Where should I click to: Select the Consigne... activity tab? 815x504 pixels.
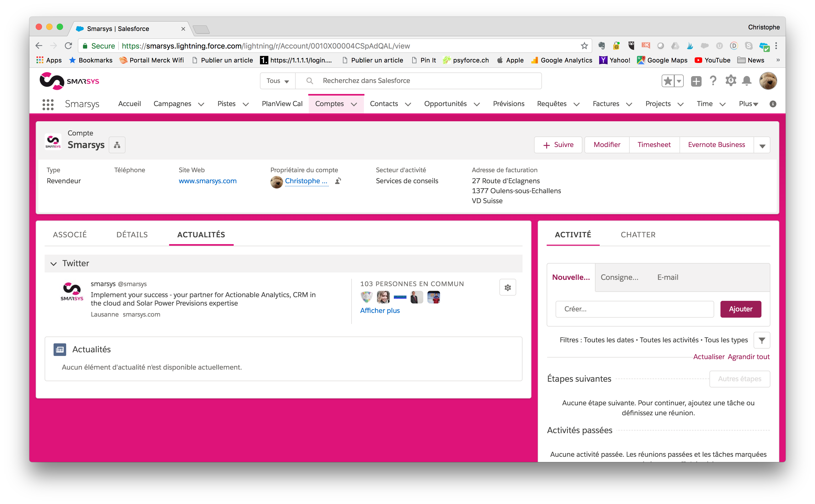[x=619, y=277]
